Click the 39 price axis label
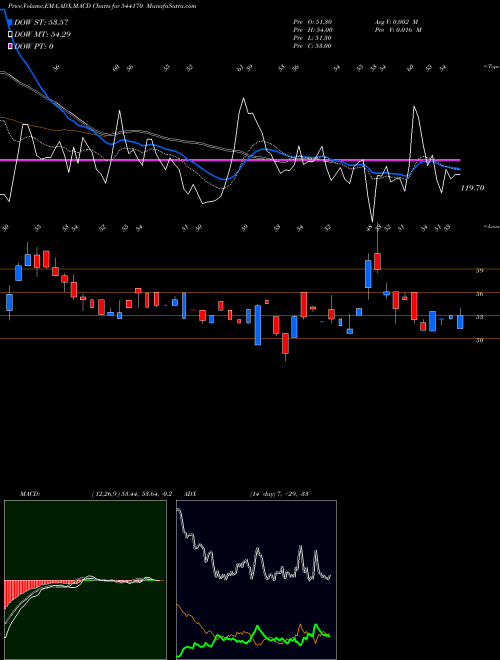Viewport: 500px width, 660px height. pos(479,271)
